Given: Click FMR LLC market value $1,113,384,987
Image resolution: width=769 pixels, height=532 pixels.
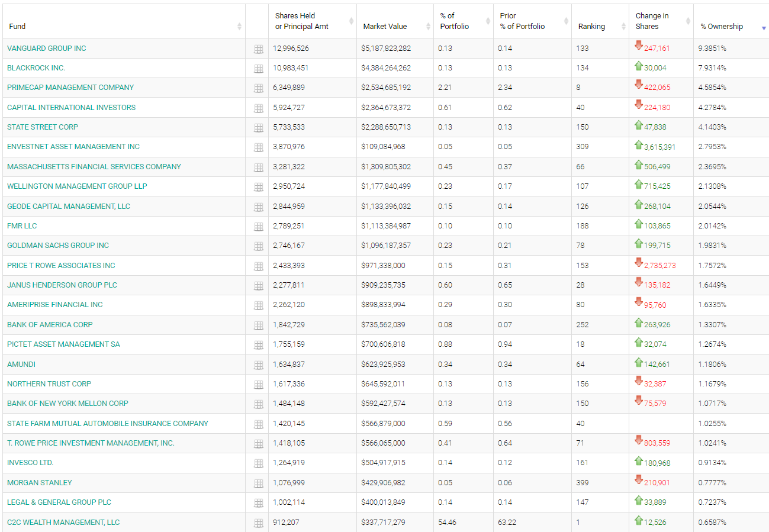Looking at the screenshot, I should tap(386, 225).
